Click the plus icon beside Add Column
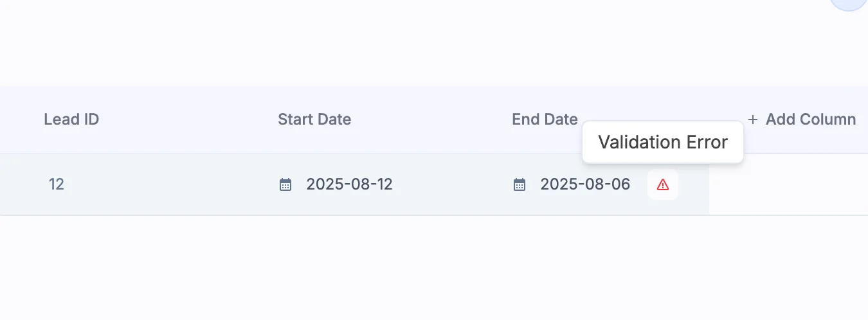Viewport: 868px width, 320px height. point(753,120)
